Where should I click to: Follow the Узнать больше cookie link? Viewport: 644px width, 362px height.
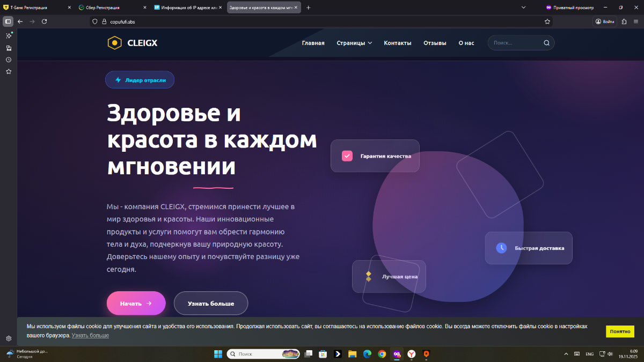point(90,336)
